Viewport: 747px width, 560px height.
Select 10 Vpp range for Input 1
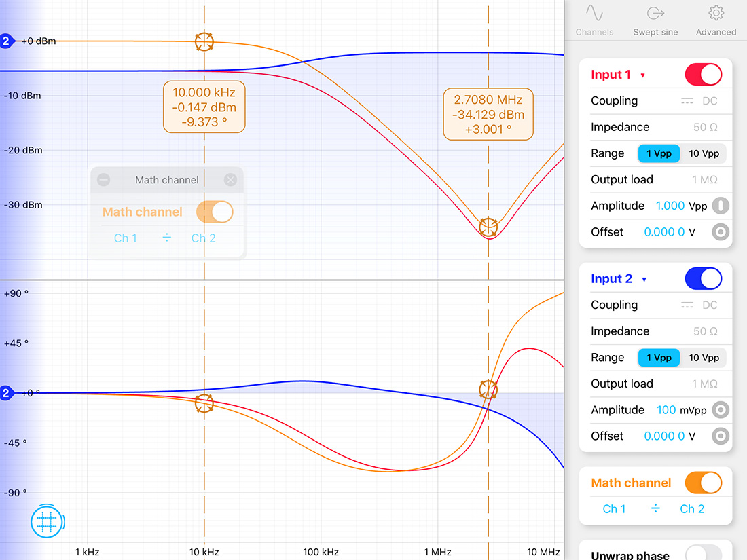[x=704, y=153]
